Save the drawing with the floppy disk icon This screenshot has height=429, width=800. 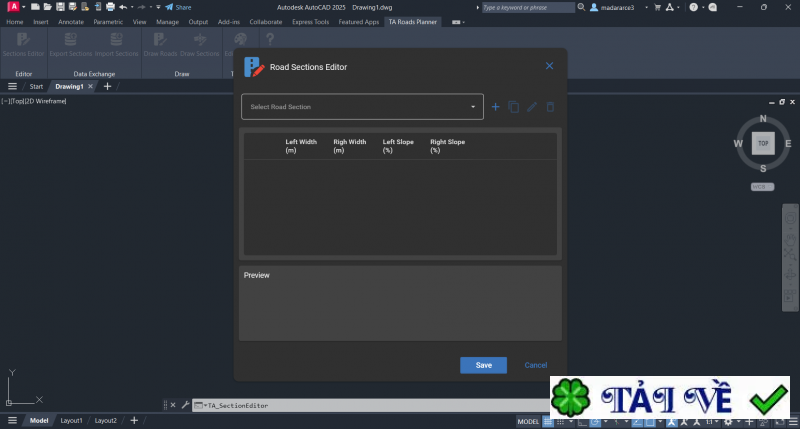click(60, 7)
